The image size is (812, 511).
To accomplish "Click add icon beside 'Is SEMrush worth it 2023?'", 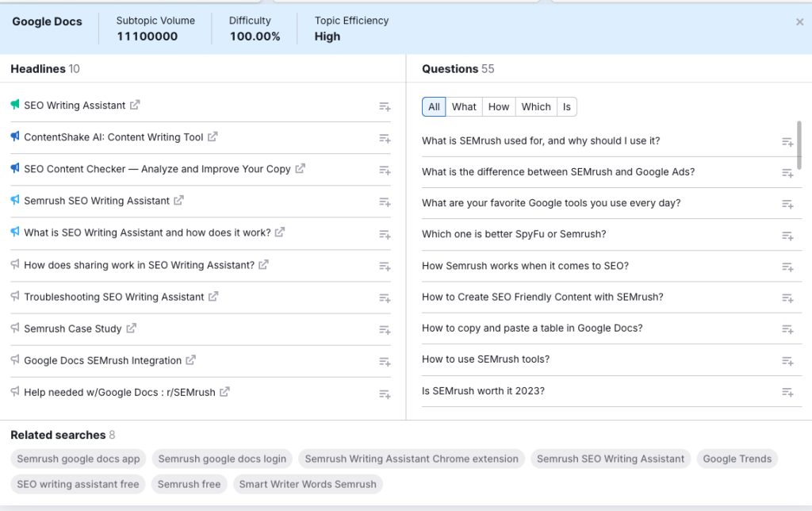I will tap(787, 392).
